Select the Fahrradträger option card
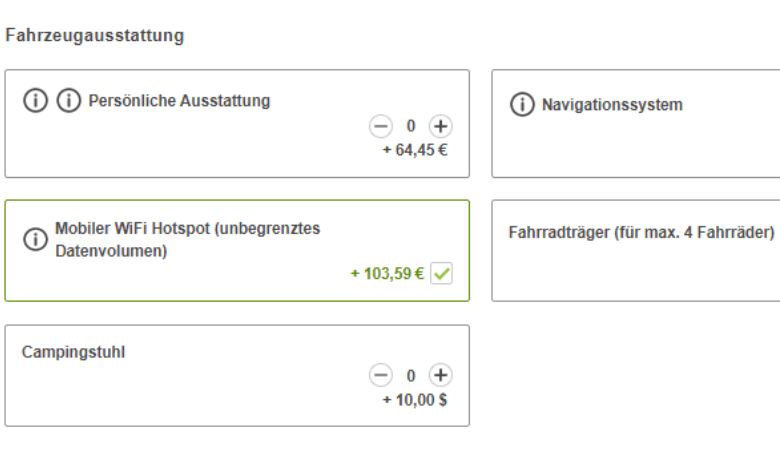Screen dimensions: 780x460 636,251
